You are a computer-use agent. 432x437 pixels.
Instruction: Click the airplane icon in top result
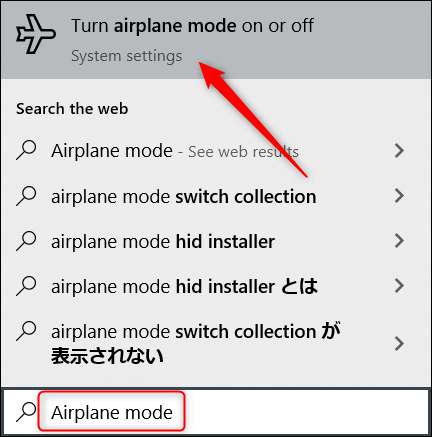pos(36,34)
